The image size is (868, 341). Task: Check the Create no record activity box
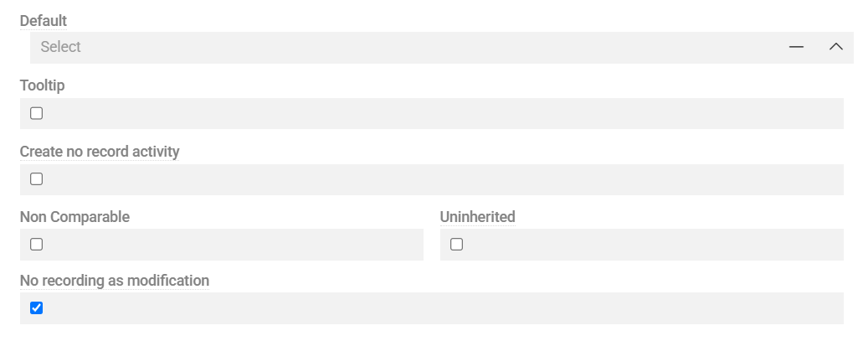point(36,178)
